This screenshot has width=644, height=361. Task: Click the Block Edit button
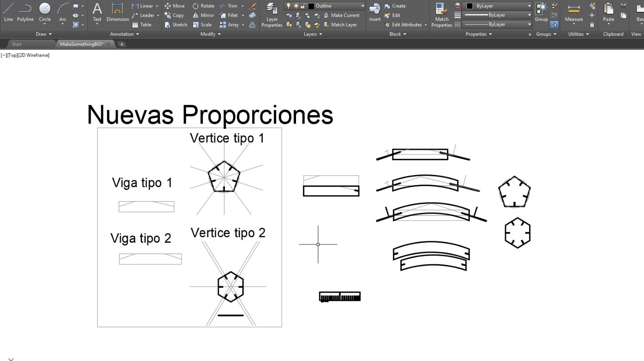392,15
